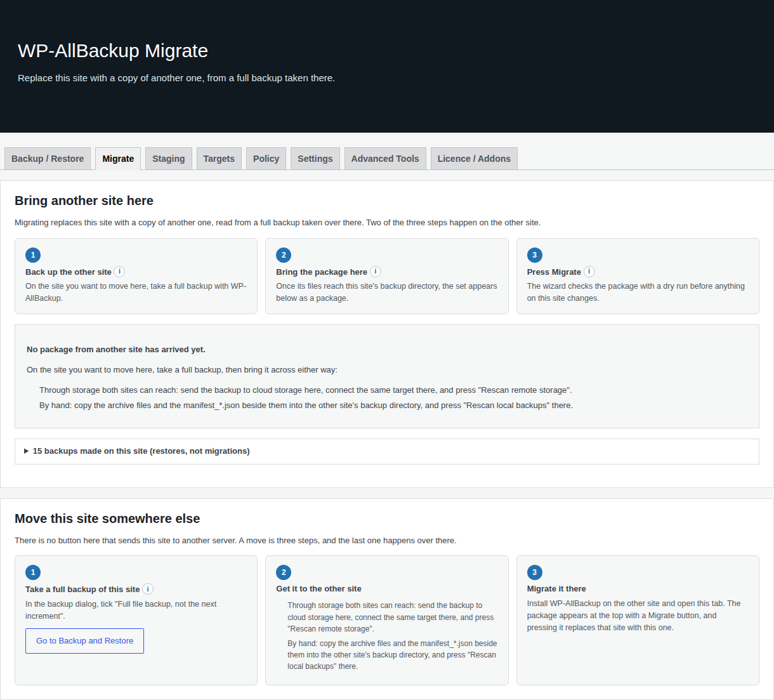Click the Replace this site with a copy subtitle
Screen dimensions: 774x700
[x=176, y=78]
